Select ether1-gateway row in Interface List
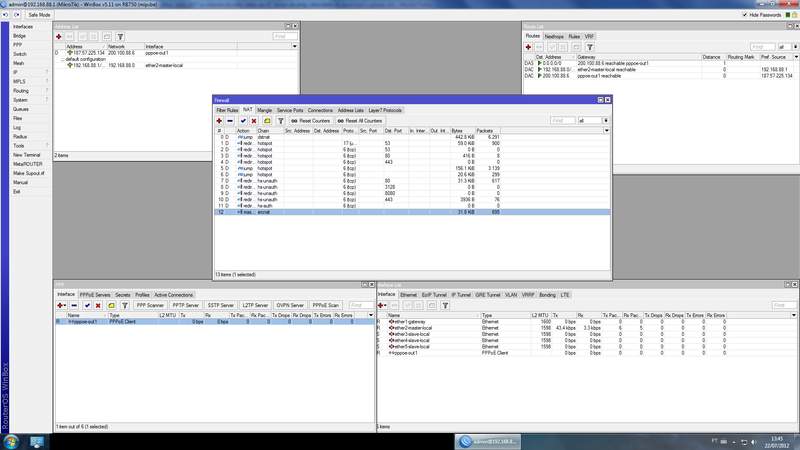 coord(587,322)
